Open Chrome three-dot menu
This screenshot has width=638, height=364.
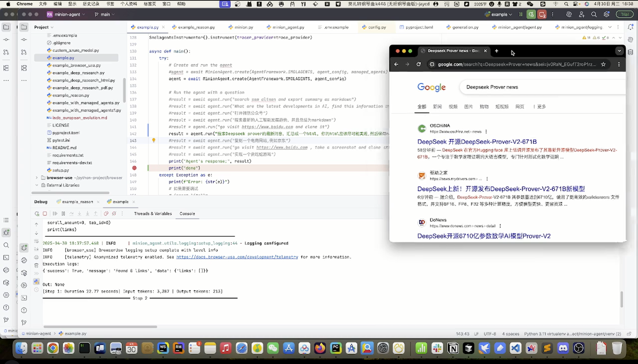click(619, 64)
